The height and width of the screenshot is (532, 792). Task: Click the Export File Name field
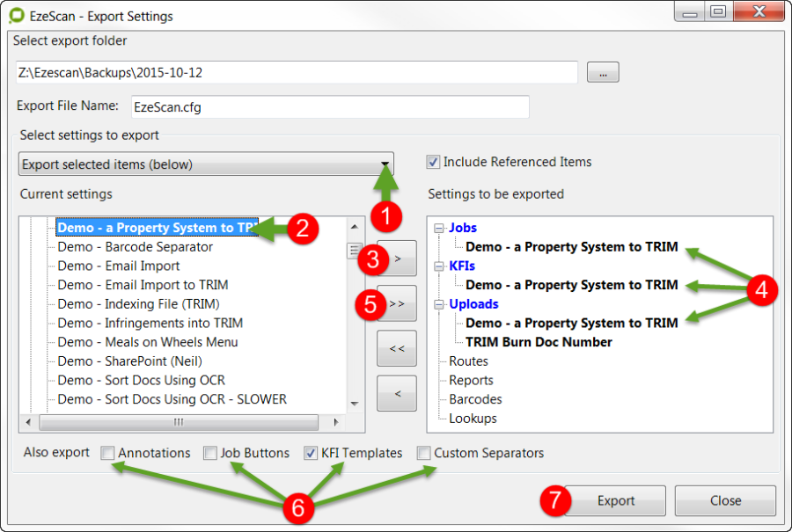[330, 106]
